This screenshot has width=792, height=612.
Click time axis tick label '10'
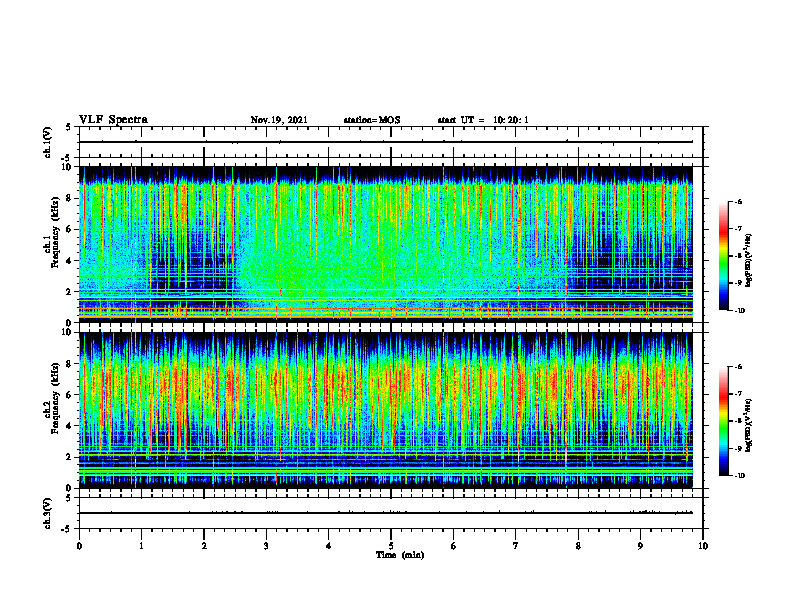tap(703, 546)
